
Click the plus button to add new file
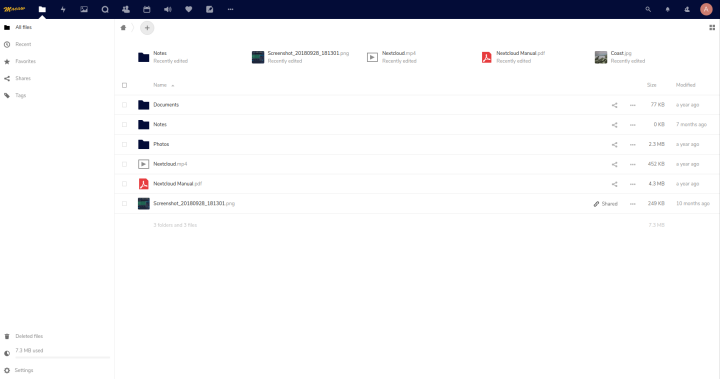pos(147,28)
